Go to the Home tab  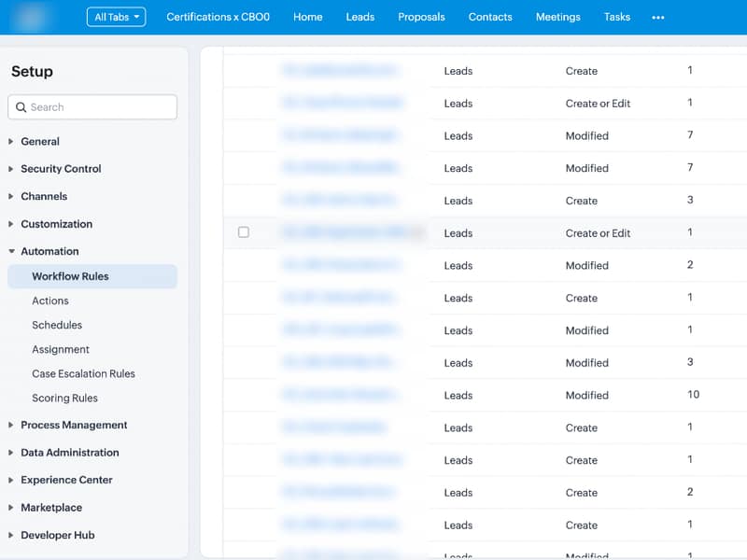[x=308, y=17]
